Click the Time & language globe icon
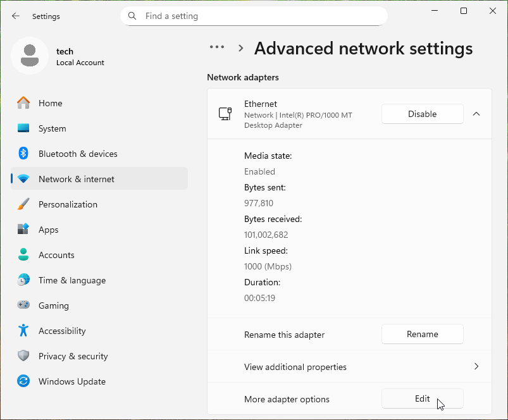508x420 pixels. pyautogui.click(x=23, y=280)
